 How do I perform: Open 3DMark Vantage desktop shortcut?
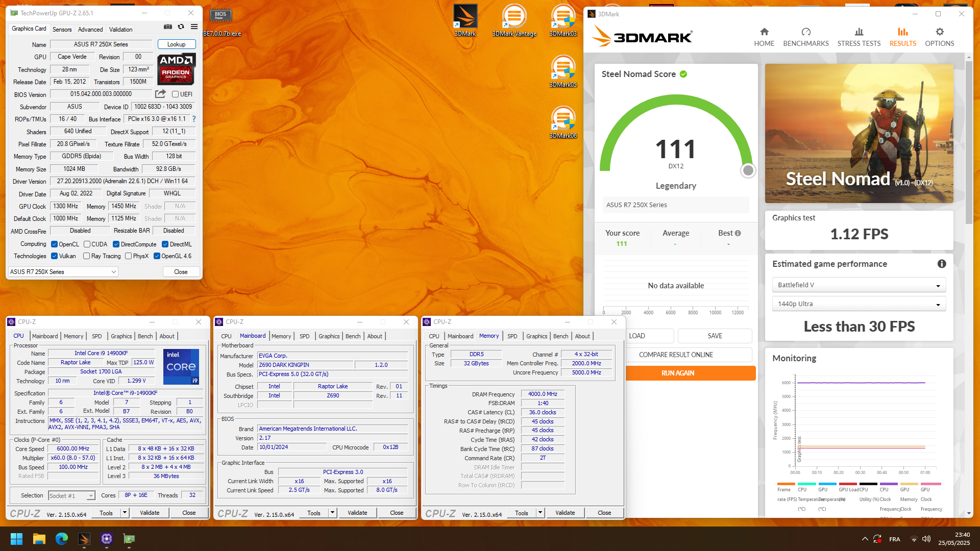tap(514, 20)
